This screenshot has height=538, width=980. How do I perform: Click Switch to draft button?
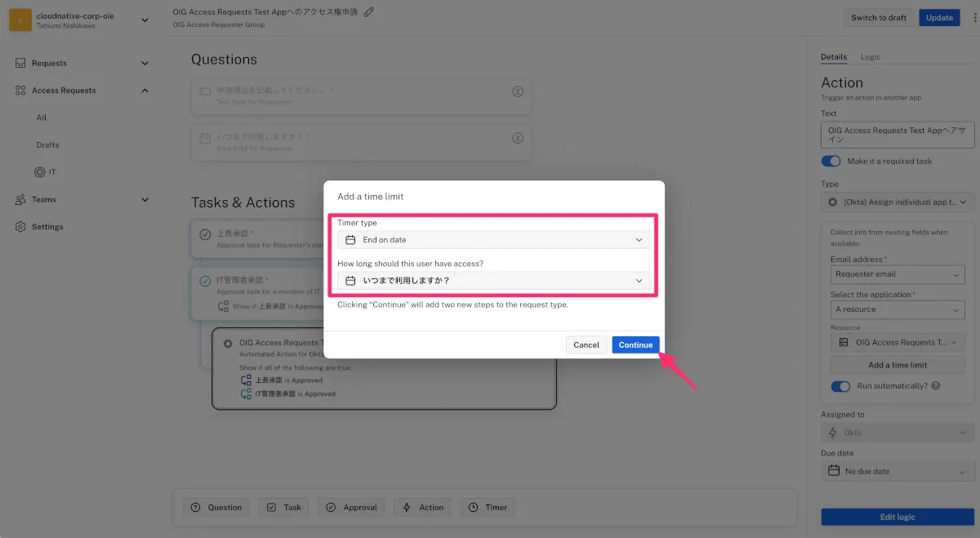click(879, 17)
